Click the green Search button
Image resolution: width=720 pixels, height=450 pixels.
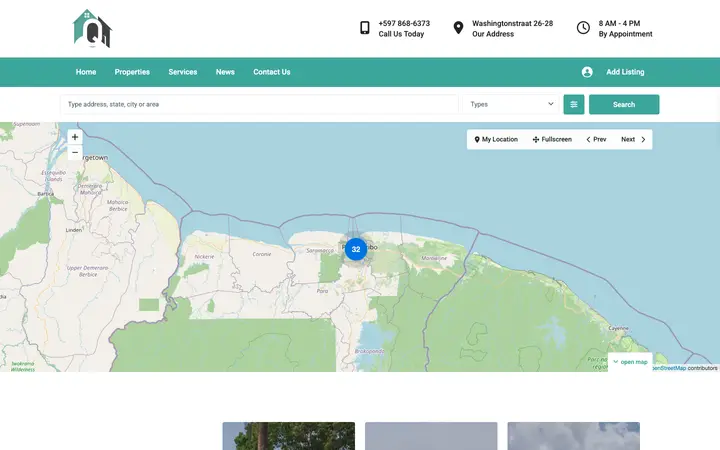point(624,105)
